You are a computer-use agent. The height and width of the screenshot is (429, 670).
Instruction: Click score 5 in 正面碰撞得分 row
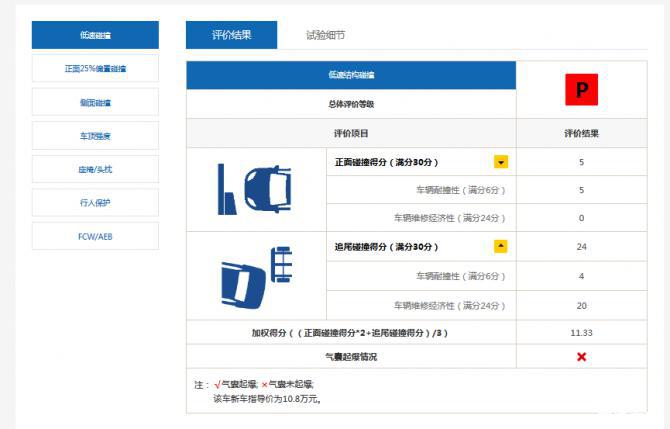pos(582,162)
